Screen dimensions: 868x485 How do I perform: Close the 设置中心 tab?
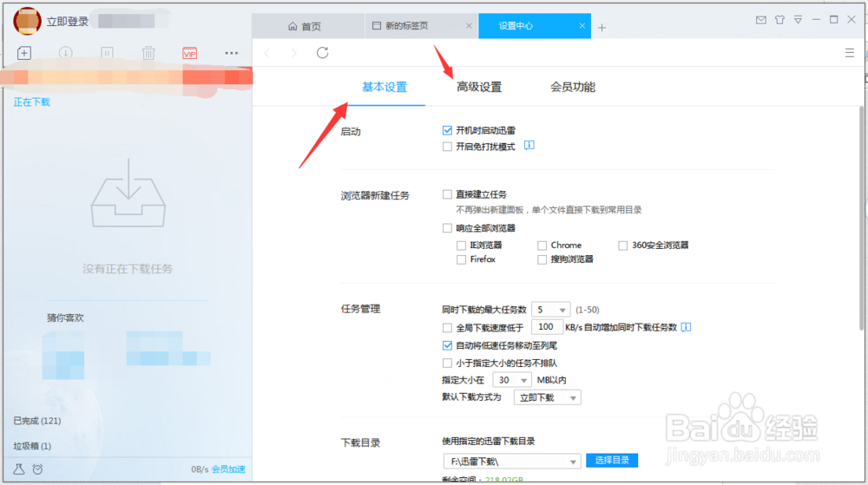click(x=582, y=26)
